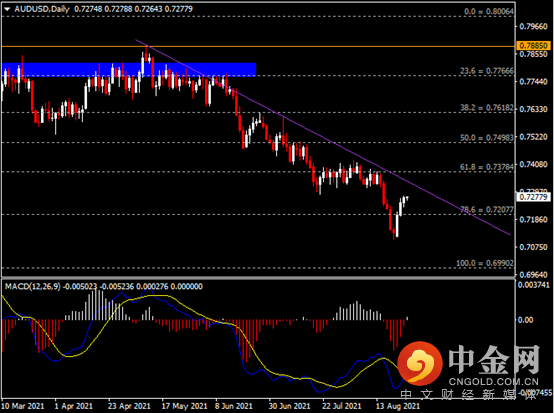Select the 0.0 = 0.80064 Fibonacci label
Image resolution: width=554 pixels, height=413 pixels.
click(x=489, y=11)
